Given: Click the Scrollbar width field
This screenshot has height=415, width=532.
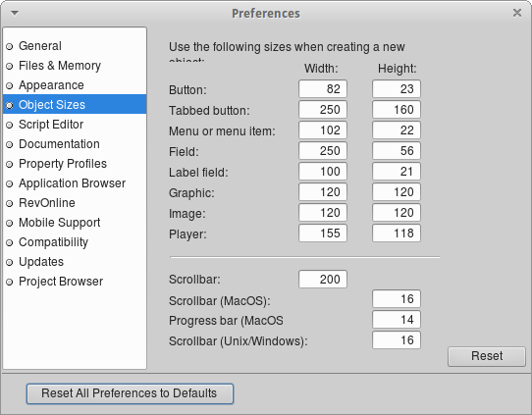Looking at the screenshot, I should click(323, 280).
